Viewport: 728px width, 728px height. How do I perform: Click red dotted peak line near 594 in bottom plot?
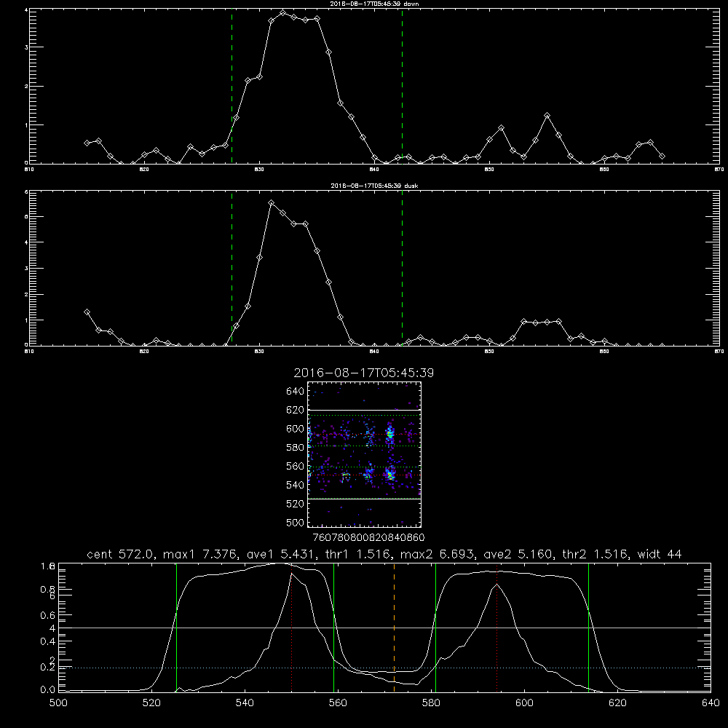pyautogui.click(x=496, y=628)
